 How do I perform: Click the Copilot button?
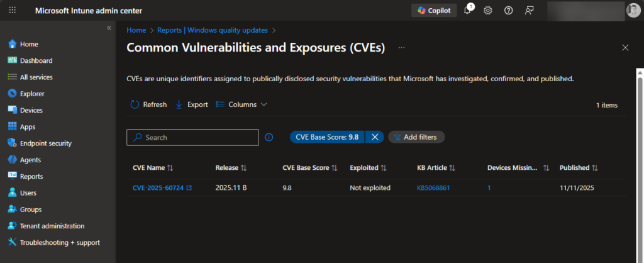coord(434,11)
